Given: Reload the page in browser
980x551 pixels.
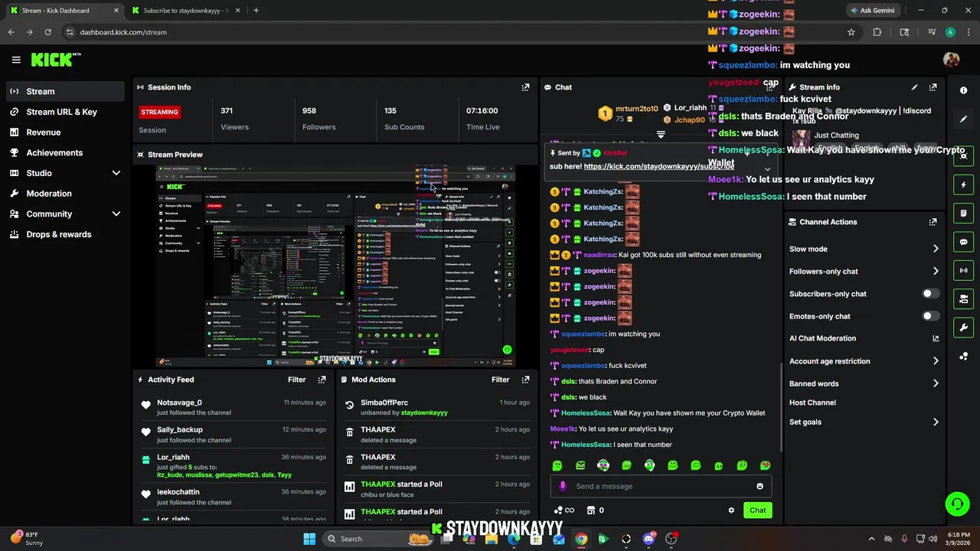Looking at the screenshot, I should tap(47, 32).
